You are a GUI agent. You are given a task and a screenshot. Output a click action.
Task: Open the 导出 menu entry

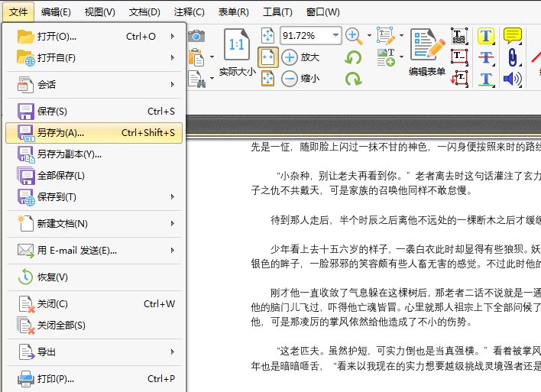(94, 352)
